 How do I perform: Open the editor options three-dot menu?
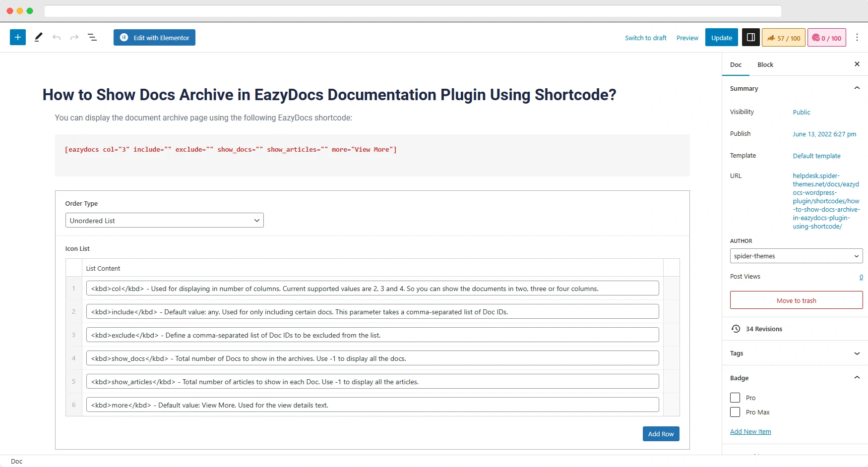click(x=858, y=37)
